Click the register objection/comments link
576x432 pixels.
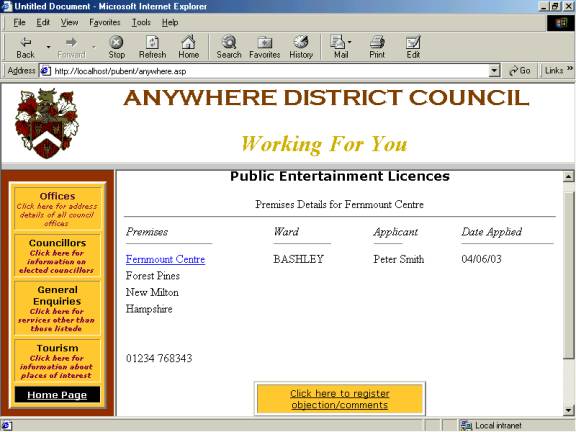click(x=340, y=399)
